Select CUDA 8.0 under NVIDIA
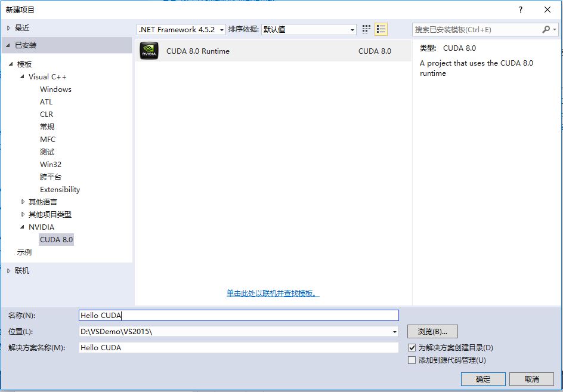Image resolution: width=563 pixels, height=392 pixels. click(x=57, y=240)
